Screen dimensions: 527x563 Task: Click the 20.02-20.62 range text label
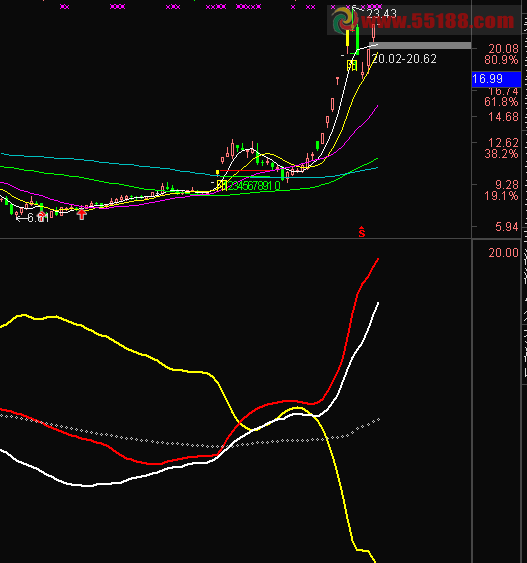(x=404, y=59)
